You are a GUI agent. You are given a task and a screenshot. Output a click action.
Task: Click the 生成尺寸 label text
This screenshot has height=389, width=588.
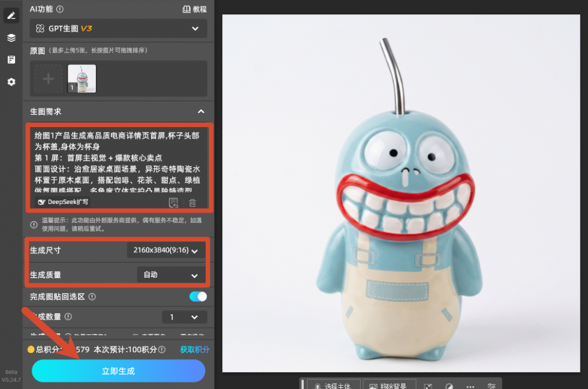(45, 250)
